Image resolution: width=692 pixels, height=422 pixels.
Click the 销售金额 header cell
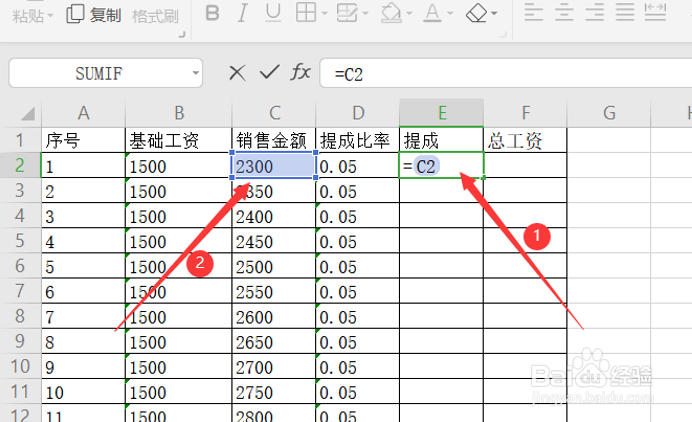274,140
